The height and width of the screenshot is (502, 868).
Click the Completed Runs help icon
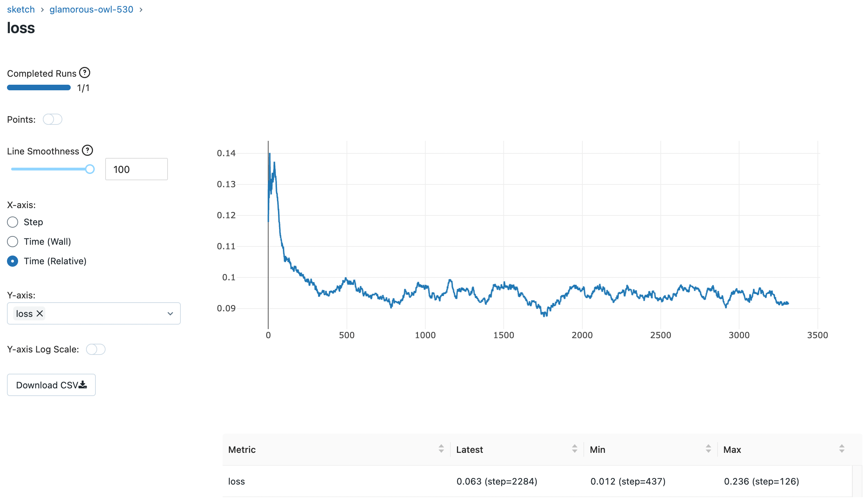pos(85,73)
